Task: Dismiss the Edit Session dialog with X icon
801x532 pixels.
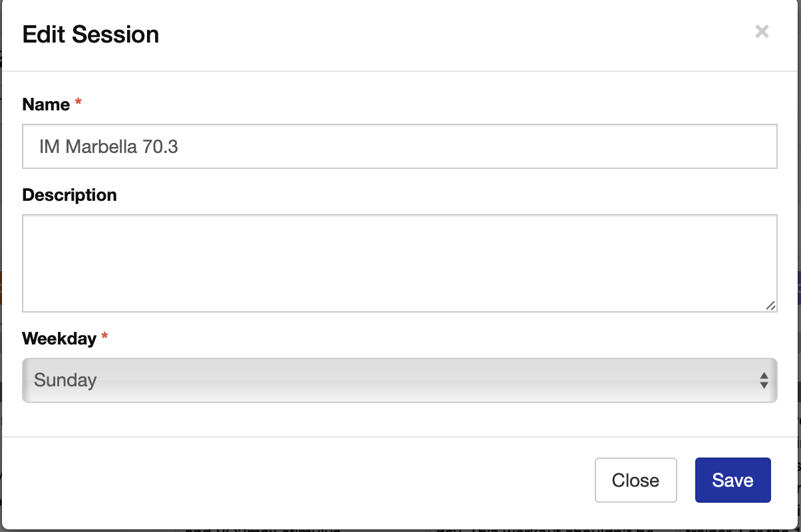Action: pyautogui.click(x=762, y=31)
